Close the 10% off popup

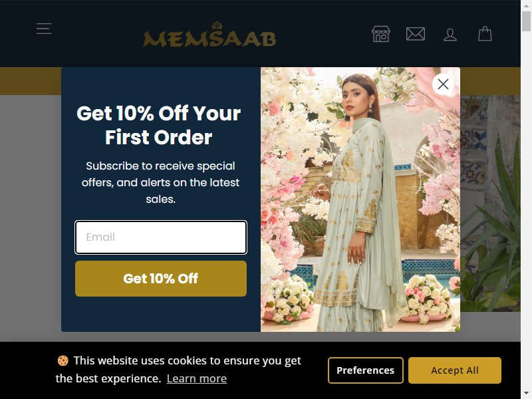(x=443, y=84)
